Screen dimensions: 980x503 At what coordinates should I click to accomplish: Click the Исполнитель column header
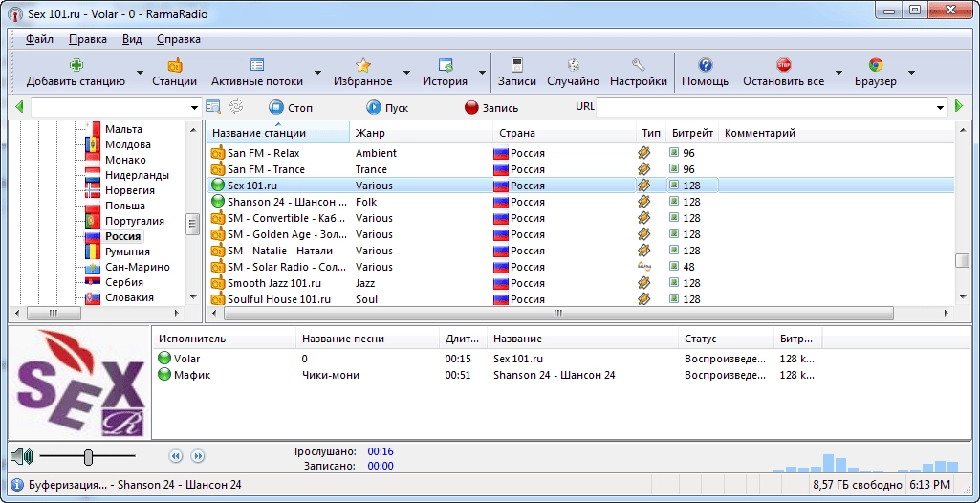pyautogui.click(x=225, y=339)
